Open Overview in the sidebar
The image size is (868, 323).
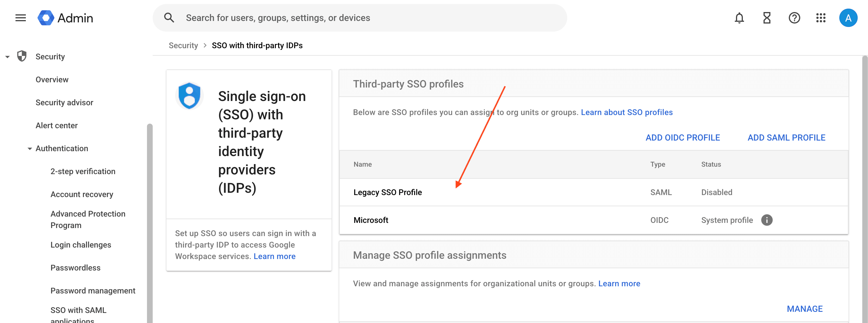[52, 79]
